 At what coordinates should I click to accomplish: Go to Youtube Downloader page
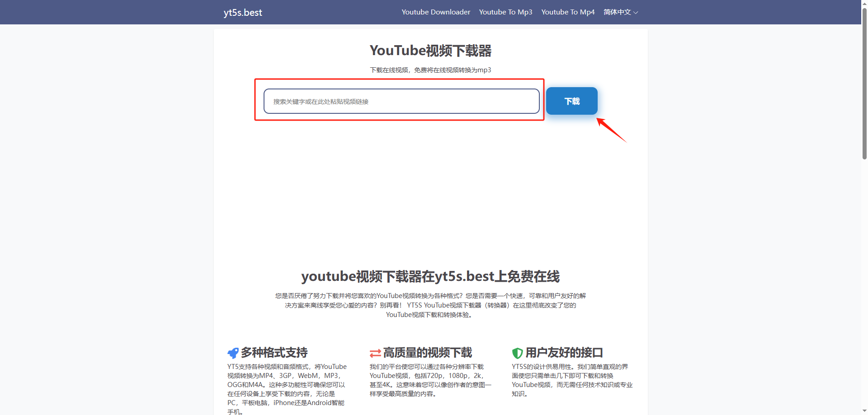point(436,12)
